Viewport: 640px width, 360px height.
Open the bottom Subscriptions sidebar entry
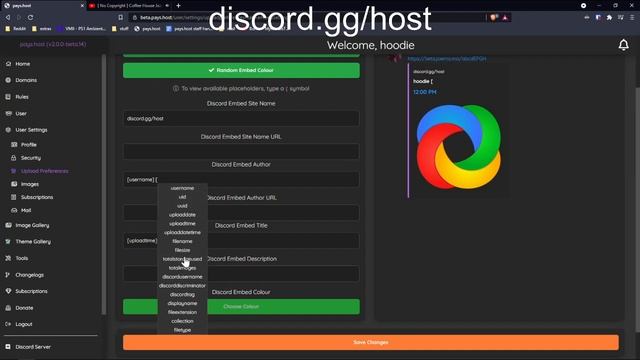pyautogui.click(x=27, y=291)
